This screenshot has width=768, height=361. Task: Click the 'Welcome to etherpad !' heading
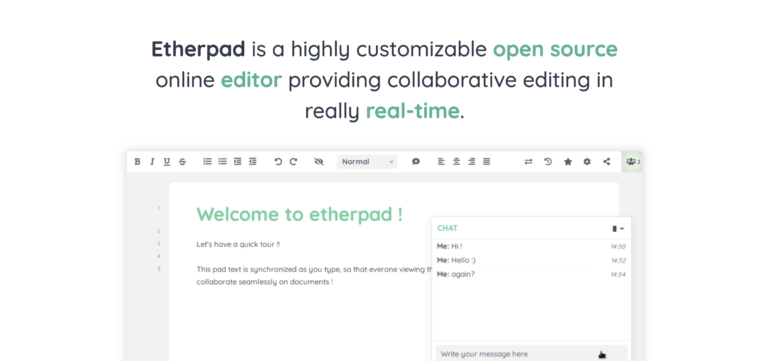[x=299, y=215]
